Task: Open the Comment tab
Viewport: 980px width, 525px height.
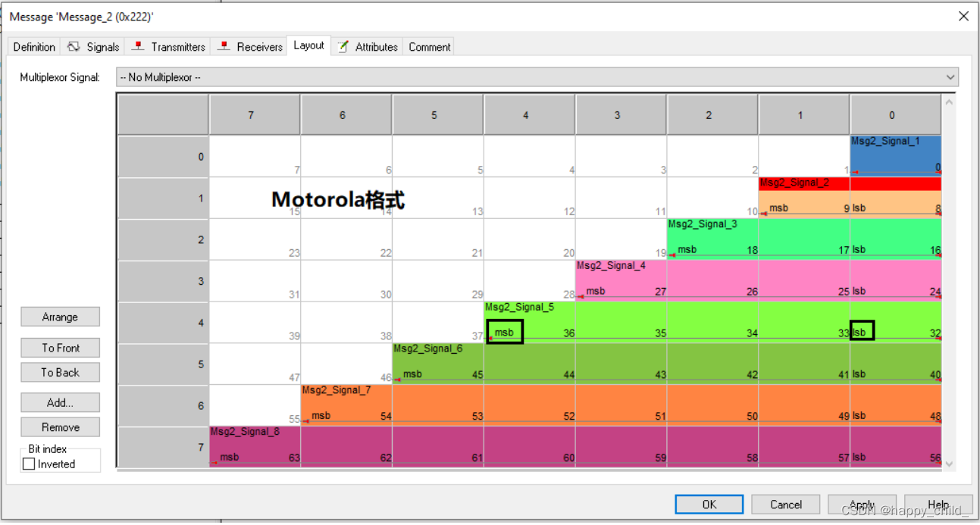Action: click(x=428, y=46)
